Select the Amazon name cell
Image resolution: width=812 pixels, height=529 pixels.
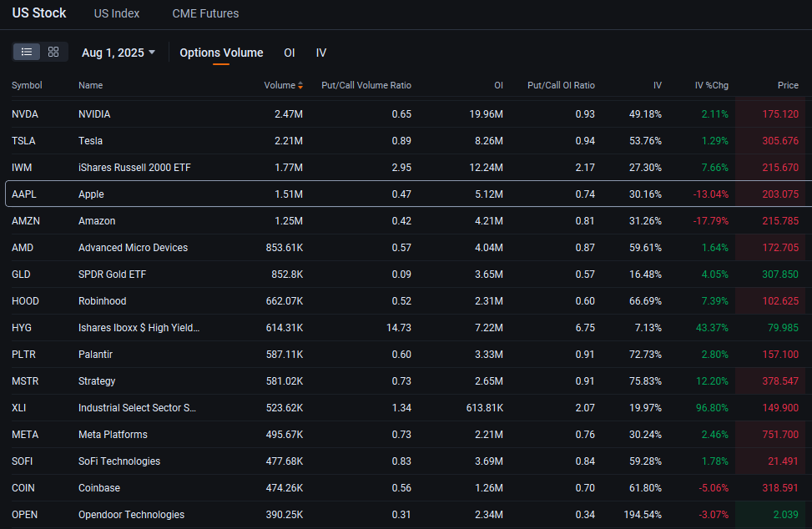97,221
